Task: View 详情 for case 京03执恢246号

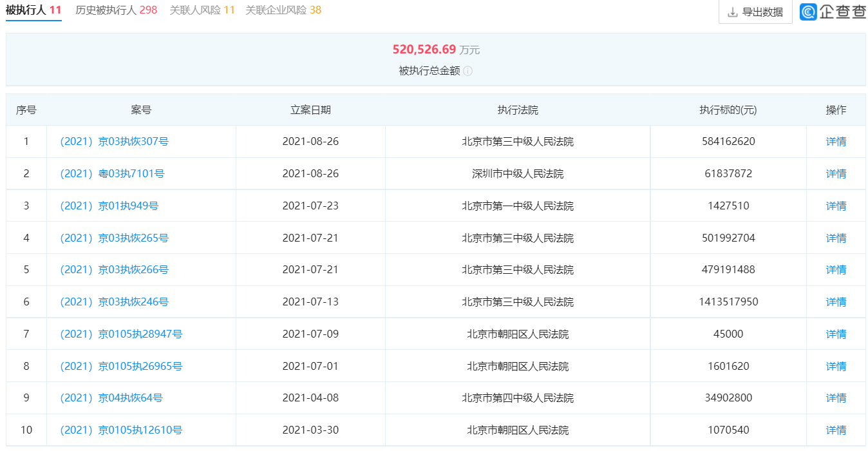Action: (x=836, y=301)
